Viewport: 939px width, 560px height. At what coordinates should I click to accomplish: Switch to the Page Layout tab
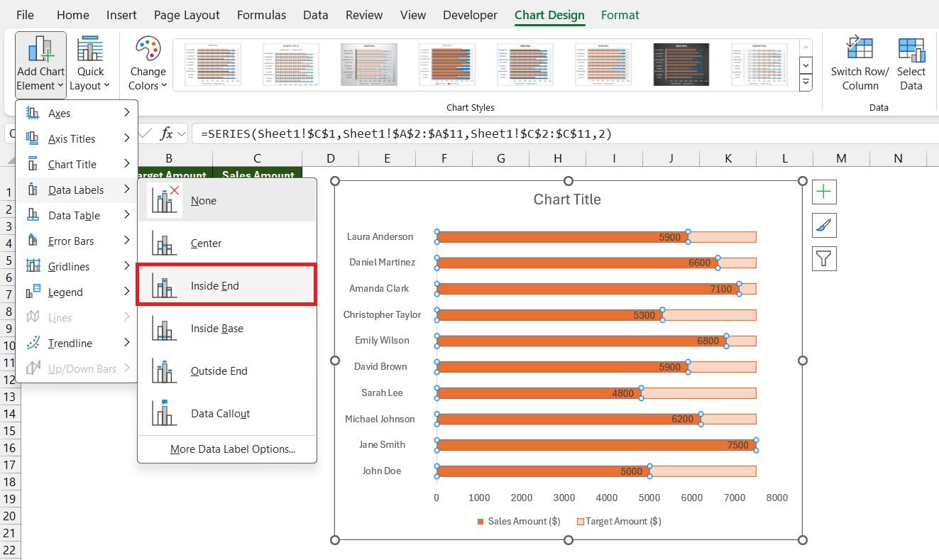[187, 15]
